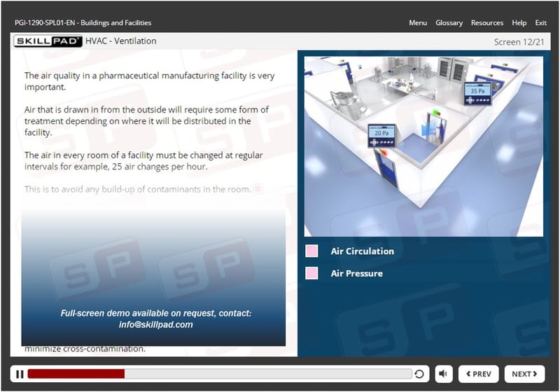Click the red playback progress bar
This screenshot has height=392, width=560.
coord(76,374)
